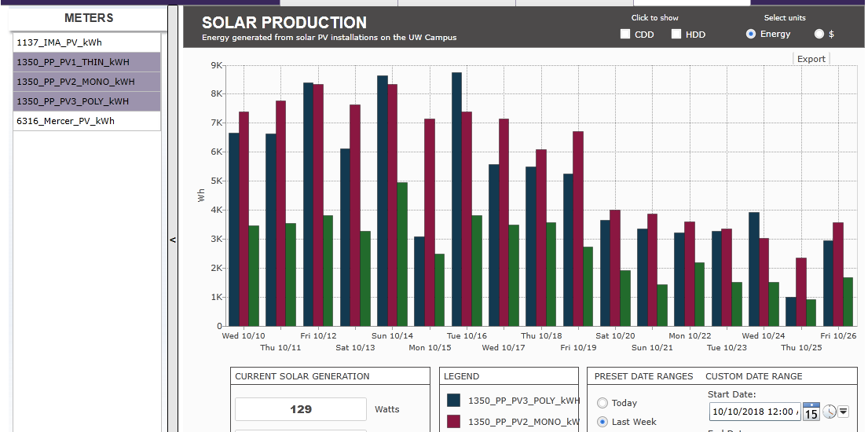The height and width of the screenshot is (432, 868).
Task: Export the solar production chart
Action: coord(811,59)
